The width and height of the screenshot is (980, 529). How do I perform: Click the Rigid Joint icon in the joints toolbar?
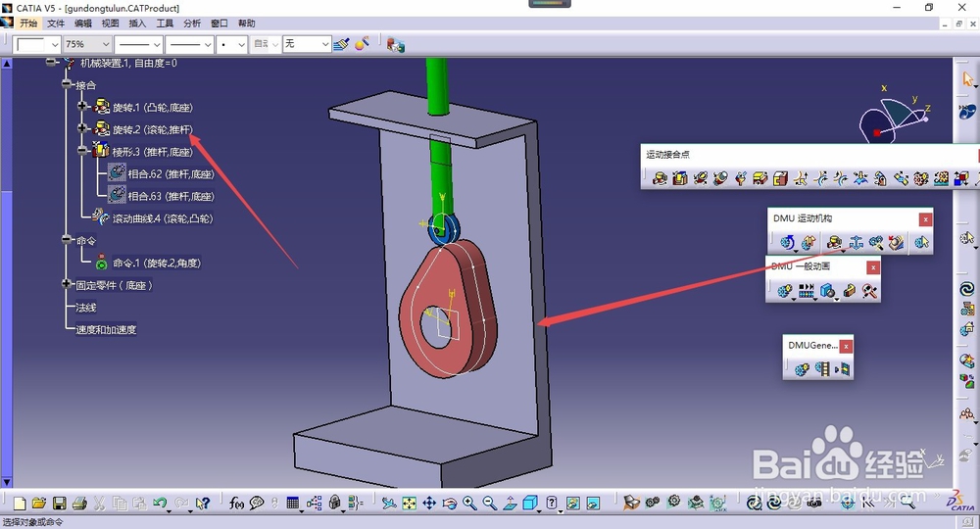pyautogui.click(x=780, y=179)
